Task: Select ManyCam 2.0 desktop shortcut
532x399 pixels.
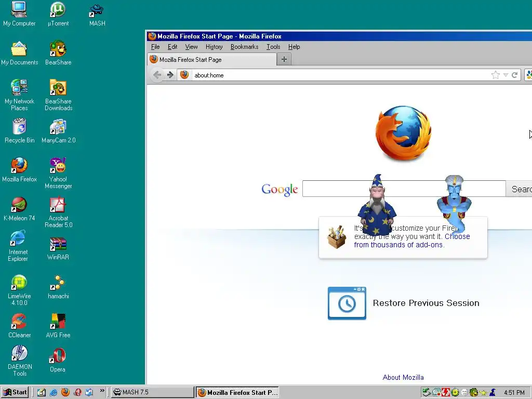Action: click(58, 130)
